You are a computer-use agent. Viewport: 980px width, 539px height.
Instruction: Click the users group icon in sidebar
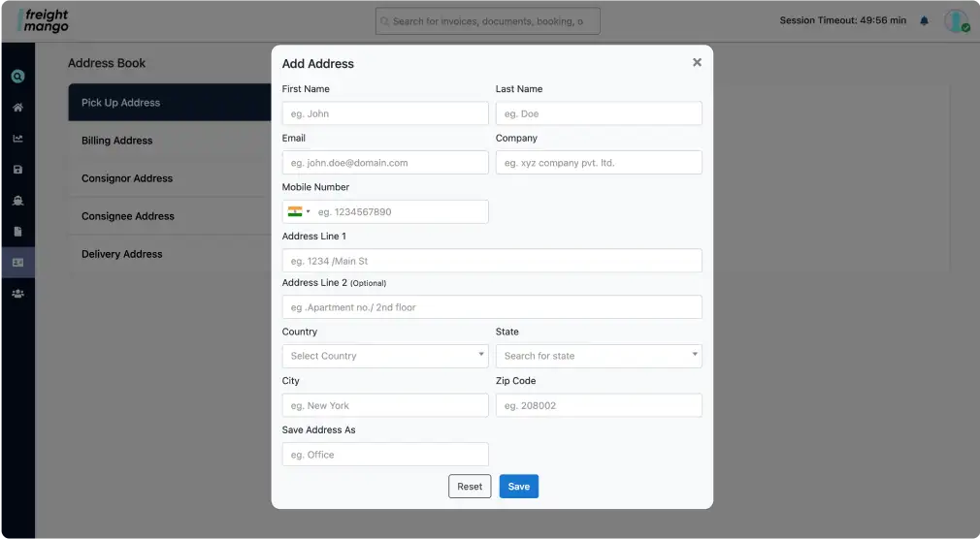(17, 294)
